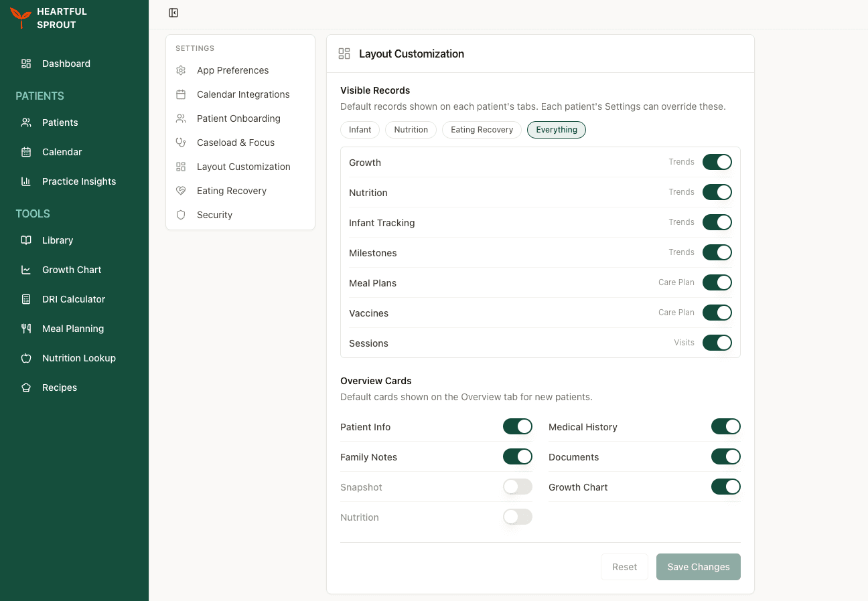Image resolution: width=868 pixels, height=601 pixels.
Task: Open the Recipes page
Action: [x=74, y=388]
